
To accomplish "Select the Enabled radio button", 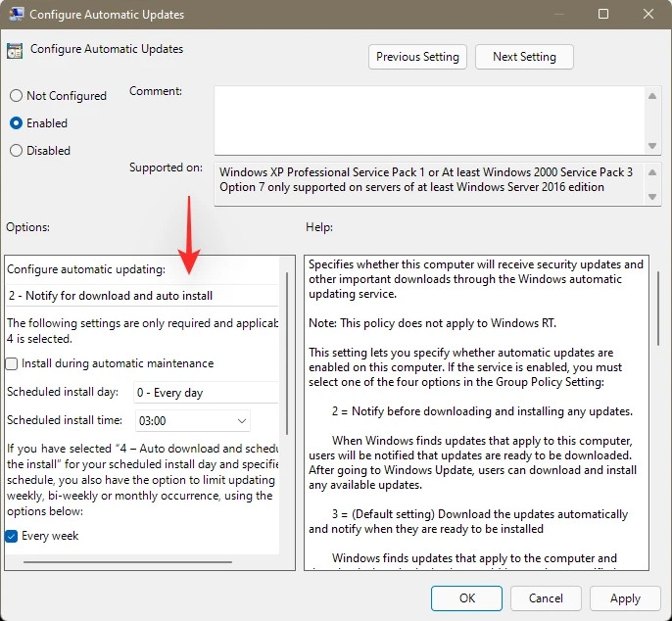I will tap(16, 123).
